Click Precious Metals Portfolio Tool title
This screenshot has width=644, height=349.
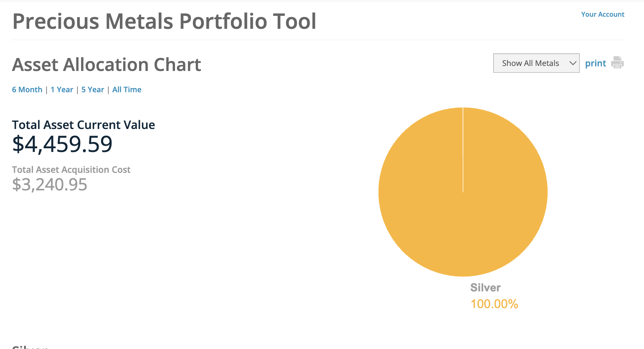coord(164,21)
